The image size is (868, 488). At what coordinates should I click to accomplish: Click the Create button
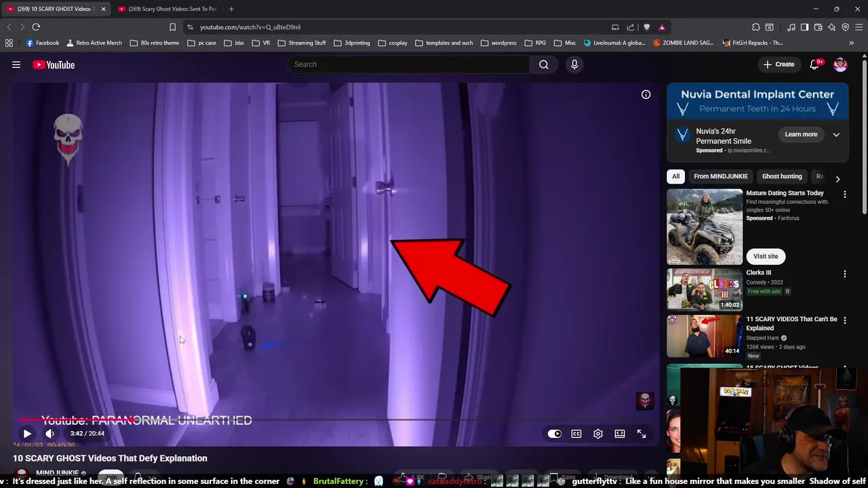[x=778, y=64]
